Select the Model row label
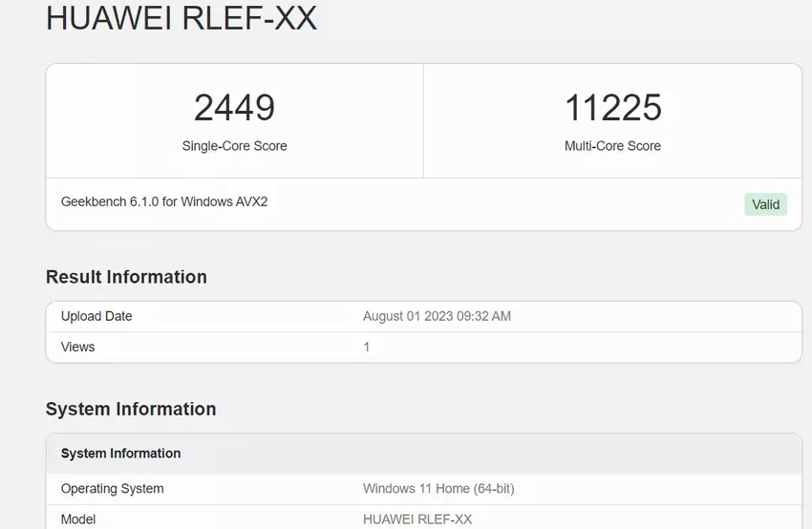Screen dimensions: 812x529 pos(78,519)
